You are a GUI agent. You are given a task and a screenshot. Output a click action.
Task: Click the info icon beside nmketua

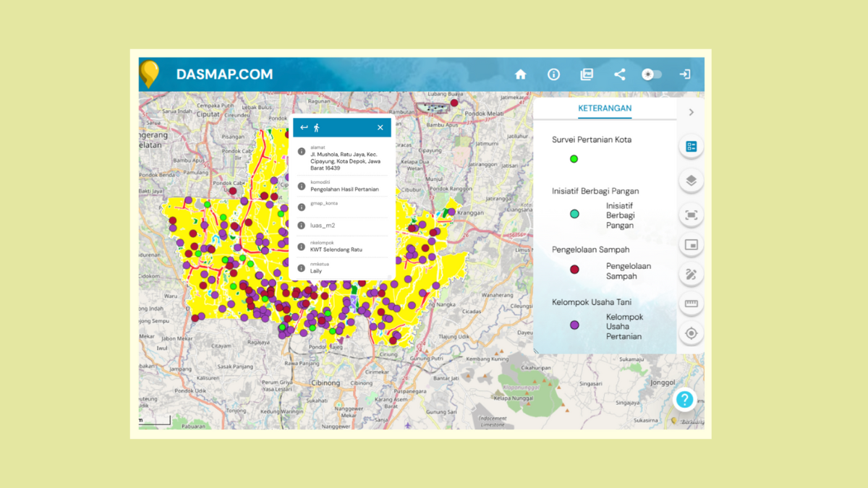pos(302,268)
